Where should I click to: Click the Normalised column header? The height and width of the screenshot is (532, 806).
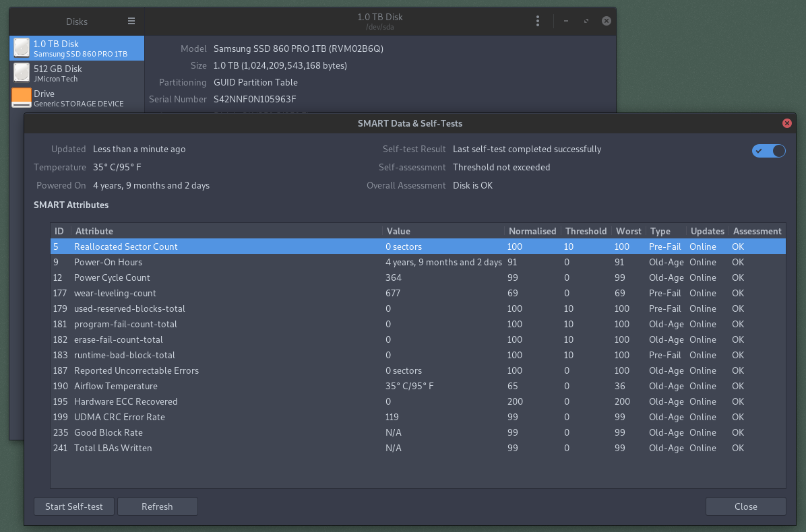click(x=532, y=231)
